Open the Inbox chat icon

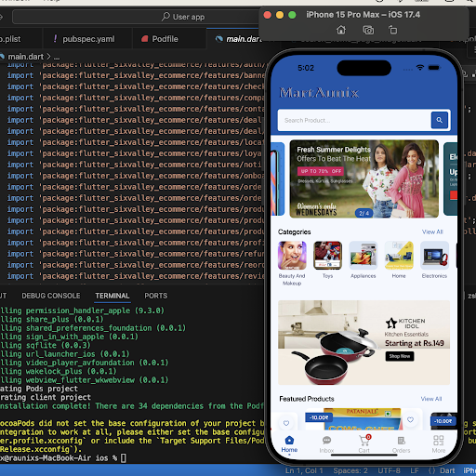[x=326, y=441]
